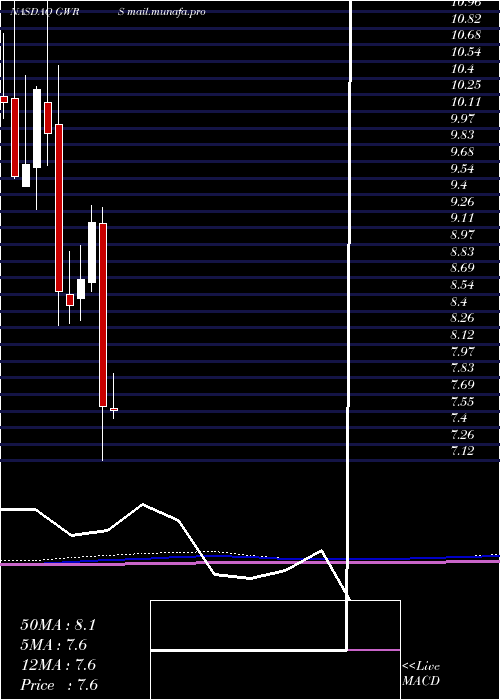Click the last small red doji candle

point(114,409)
